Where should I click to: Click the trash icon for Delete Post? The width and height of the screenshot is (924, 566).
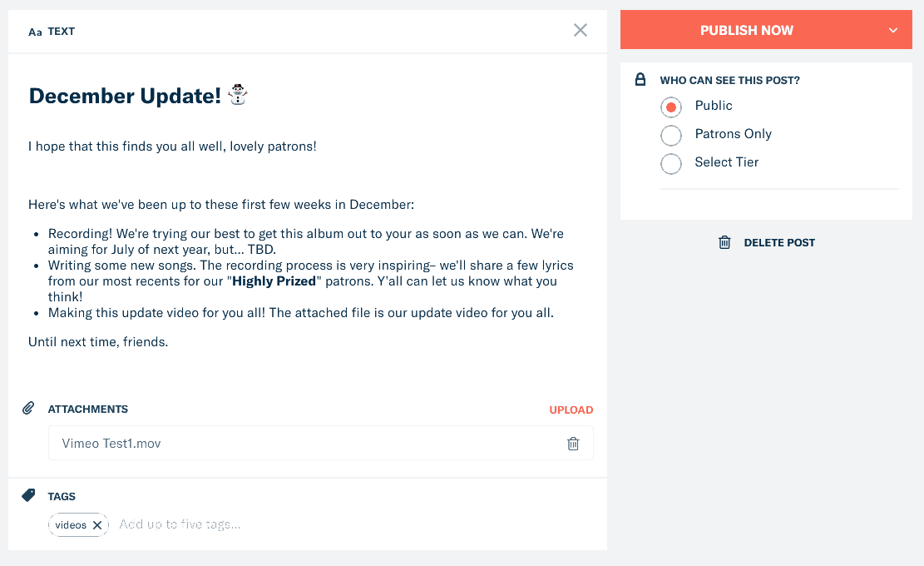tap(724, 242)
